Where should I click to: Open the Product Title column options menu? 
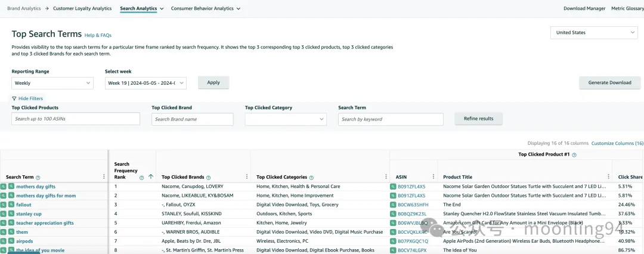(608, 176)
